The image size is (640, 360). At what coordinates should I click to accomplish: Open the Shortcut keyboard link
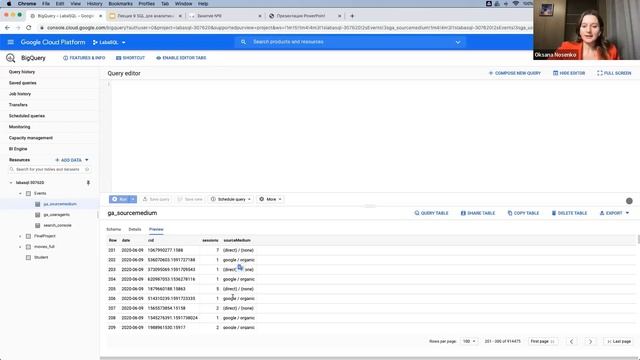(x=131, y=58)
